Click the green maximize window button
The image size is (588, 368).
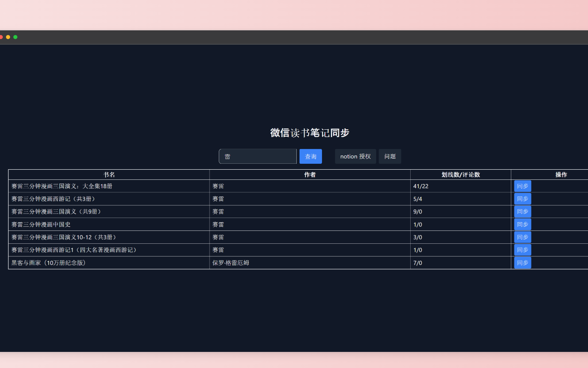(x=15, y=37)
